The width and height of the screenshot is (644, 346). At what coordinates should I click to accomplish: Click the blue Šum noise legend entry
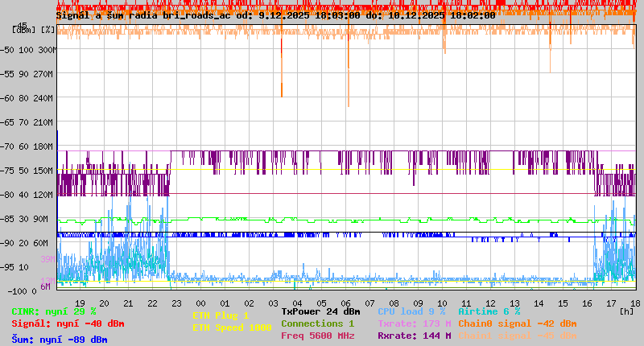pos(59,339)
